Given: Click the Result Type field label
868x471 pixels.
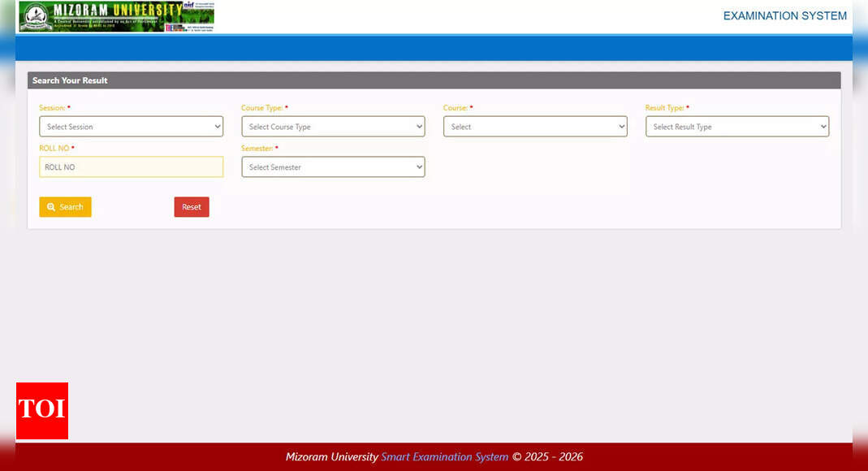Looking at the screenshot, I should point(664,108).
